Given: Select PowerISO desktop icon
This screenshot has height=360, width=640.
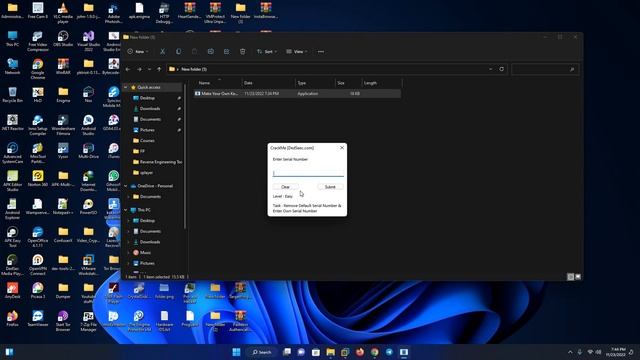Looking at the screenshot, I should [x=88, y=207].
